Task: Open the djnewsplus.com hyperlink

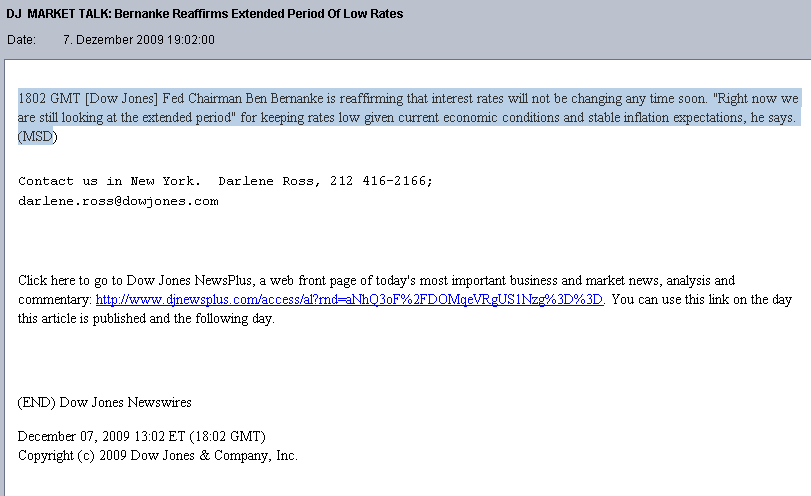Action: tap(349, 300)
